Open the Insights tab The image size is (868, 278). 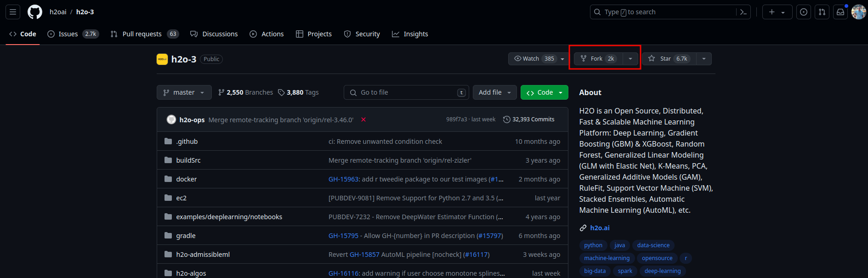coord(410,34)
